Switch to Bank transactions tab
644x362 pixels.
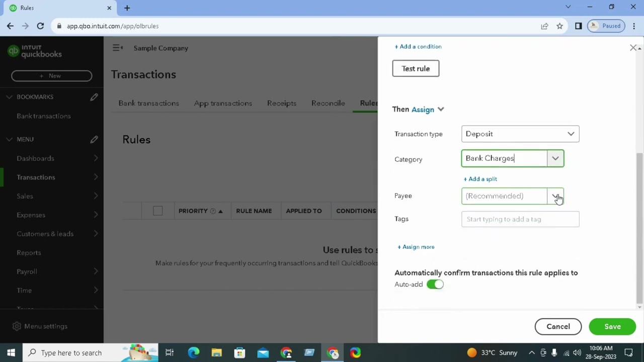click(x=148, y=103)
